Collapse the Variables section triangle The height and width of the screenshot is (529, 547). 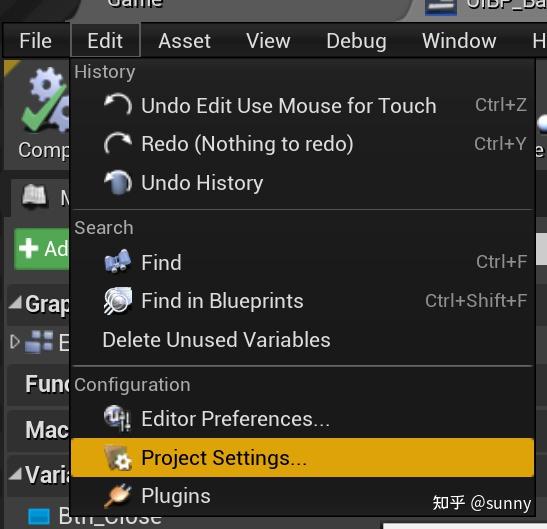coord(15,474)
